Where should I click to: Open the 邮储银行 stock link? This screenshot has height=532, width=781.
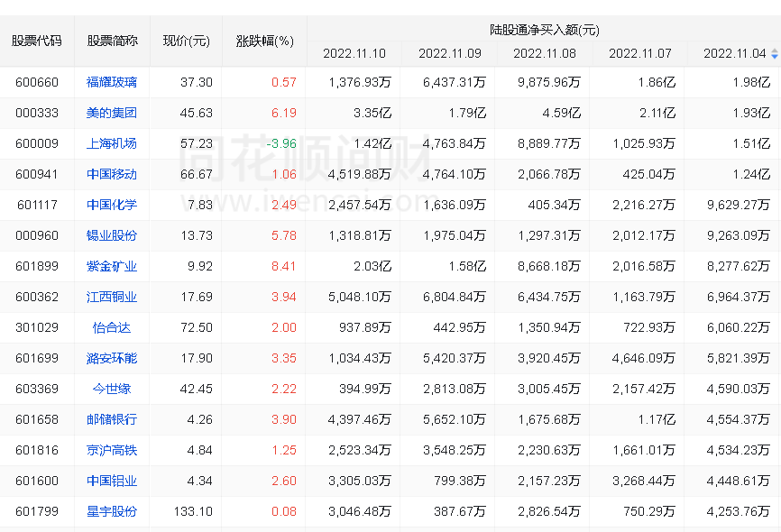(112, 419)
